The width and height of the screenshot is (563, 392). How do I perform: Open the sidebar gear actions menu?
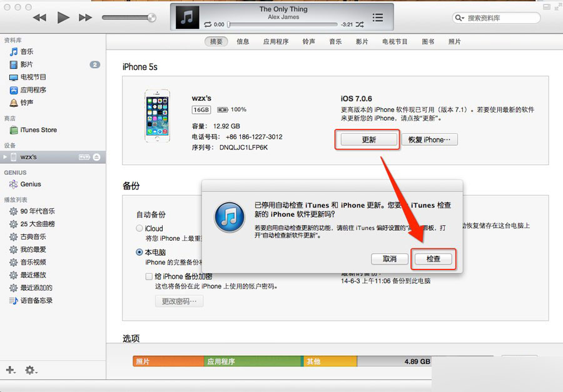31,369
